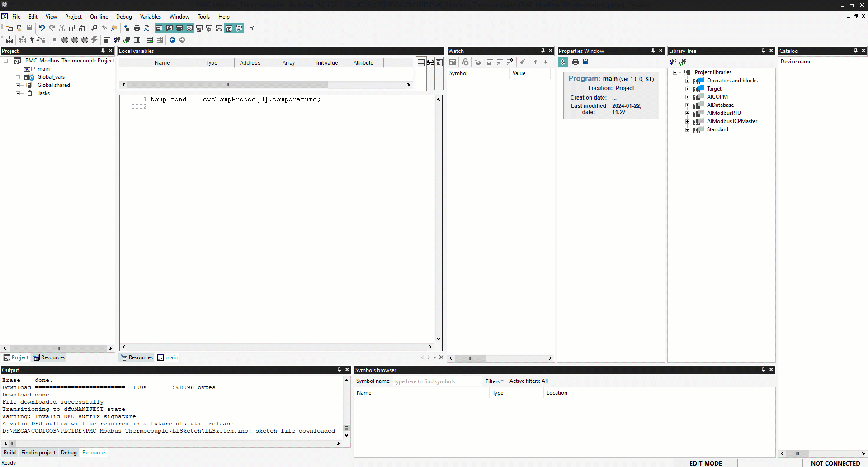Click the Cut scissors icon in the toolbar
The width and height of the screenshot is (868, 467).
click(x=62, y=28)
